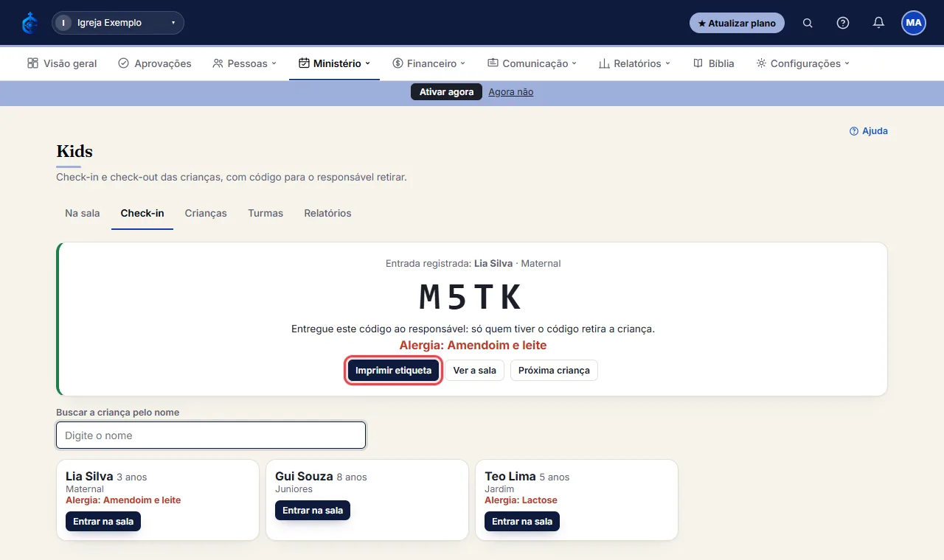This screenshot has height=560, width=944.
Task: Click Ativar agora in the banner
Action: tap(446, 92)
